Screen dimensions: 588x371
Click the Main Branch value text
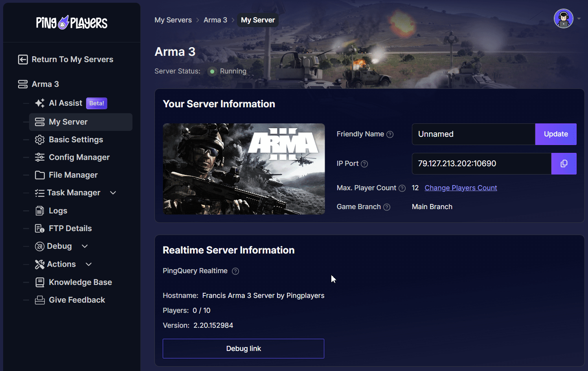coord(432,207)
